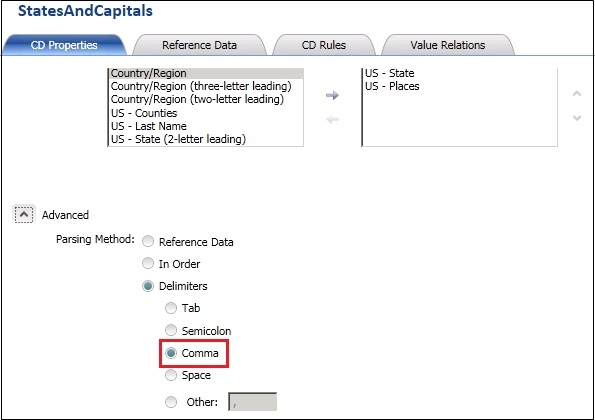Select Country/Region (two-letter leading) entry
This screenshot has width=595, height=420.
(x=206, y=99)
